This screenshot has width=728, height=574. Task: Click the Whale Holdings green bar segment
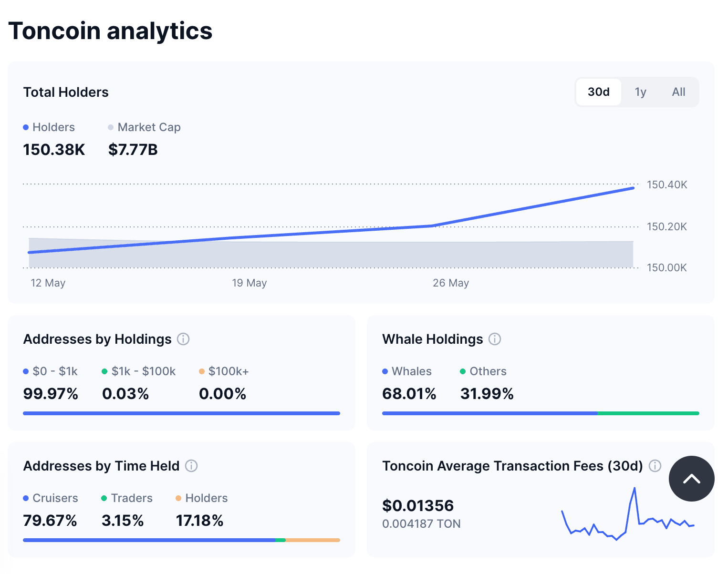tap(648, 413)
